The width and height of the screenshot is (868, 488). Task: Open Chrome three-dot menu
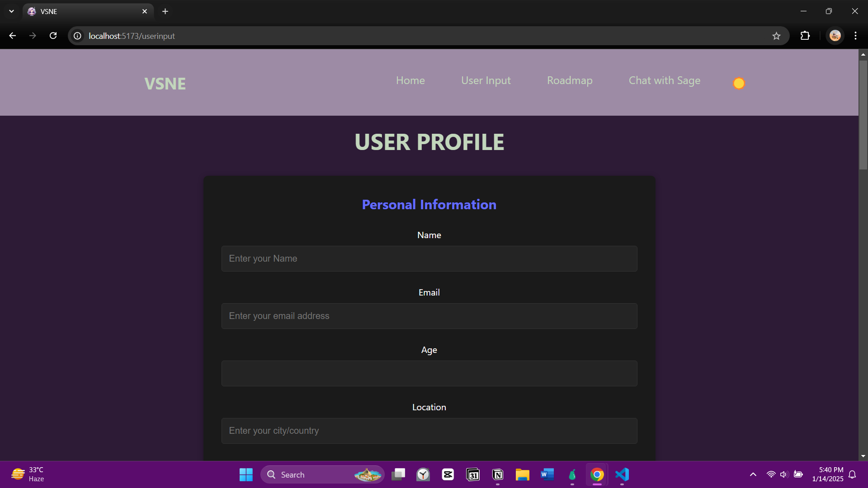[x=855, y=36]
